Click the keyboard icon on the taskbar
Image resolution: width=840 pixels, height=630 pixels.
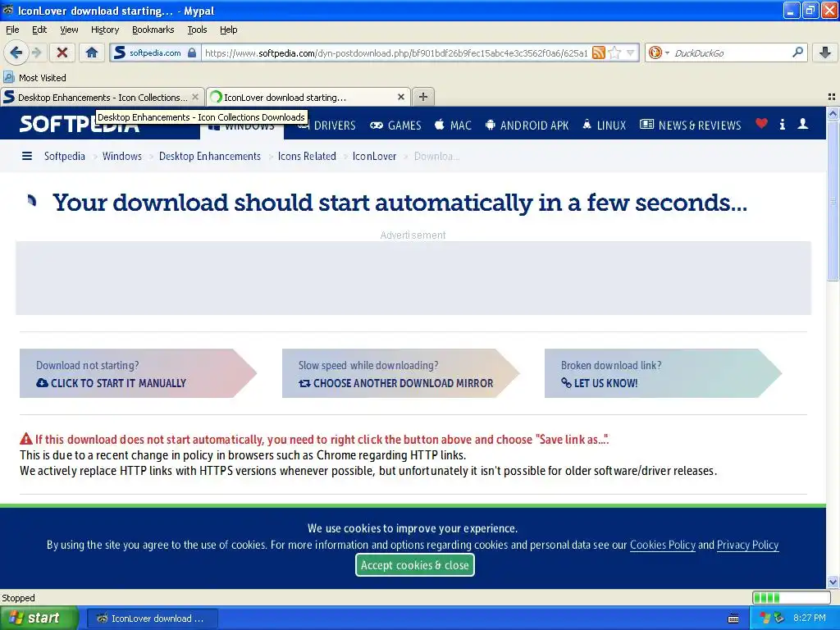pos(733,619)
